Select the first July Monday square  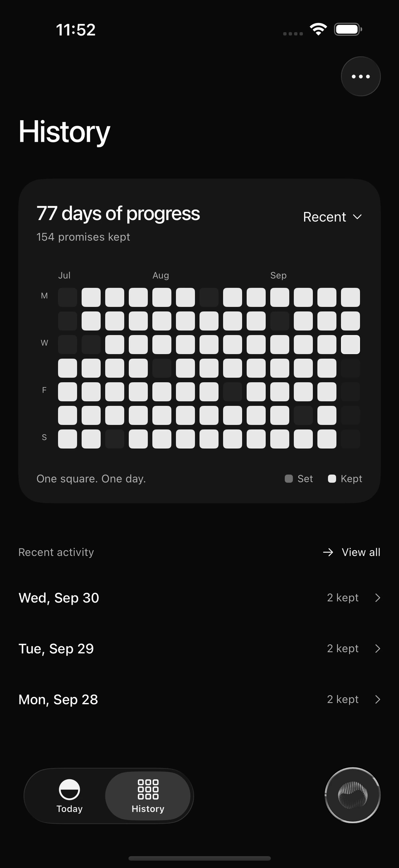point(67,297)
